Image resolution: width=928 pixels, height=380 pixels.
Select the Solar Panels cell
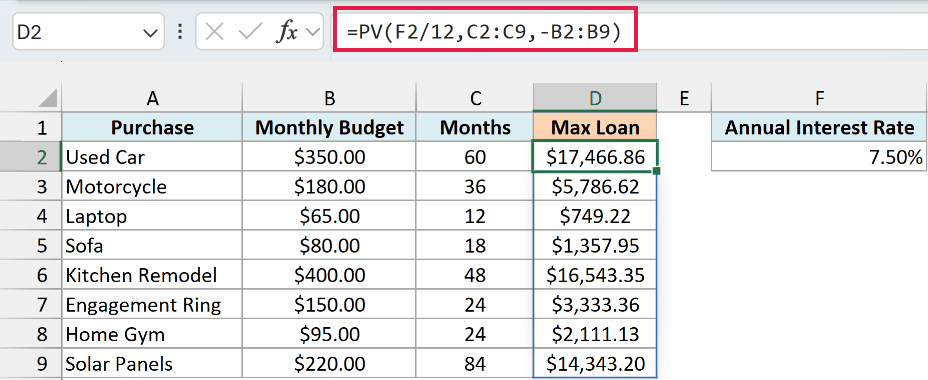[152, 363]
